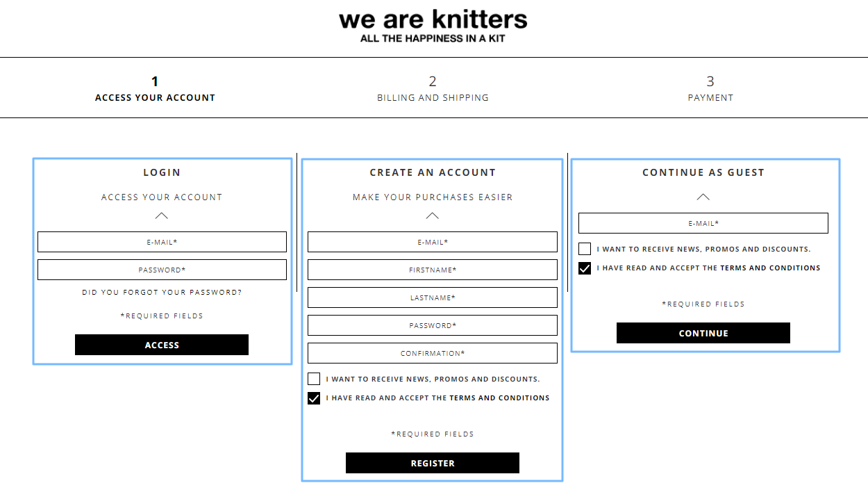Collapse the Create an Account chevron

[x=433, y=215]
